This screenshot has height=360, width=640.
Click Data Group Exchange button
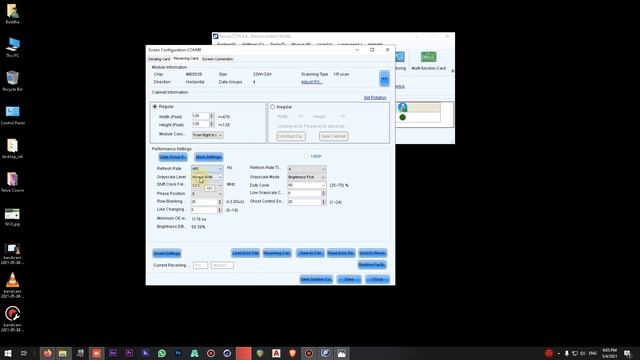(173, 157)
